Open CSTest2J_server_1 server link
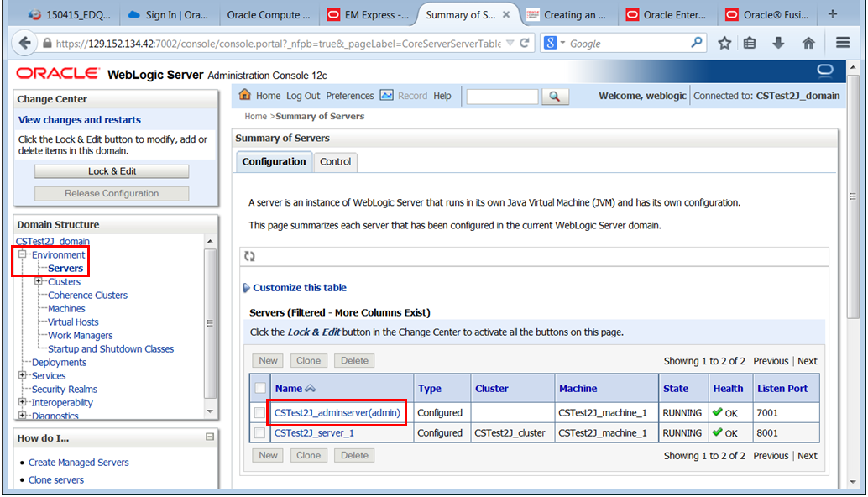The image size is (868, 497). [x=314, y=433]
